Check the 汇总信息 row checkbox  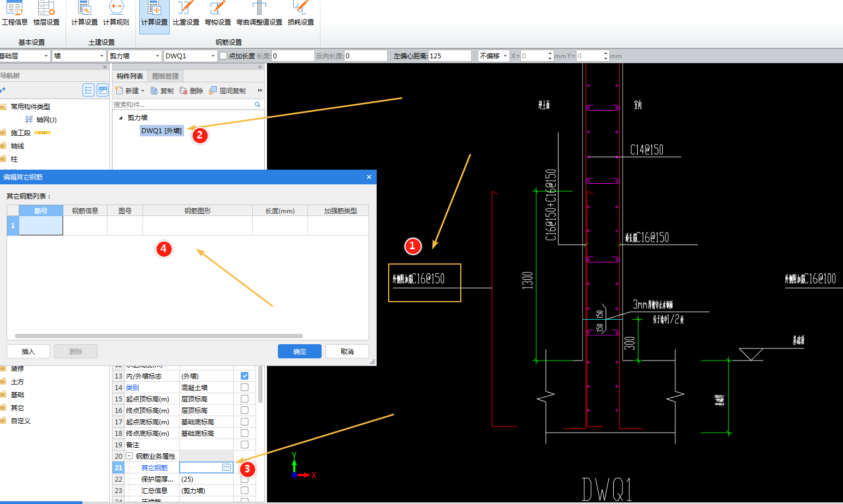(x=245, y=490)
